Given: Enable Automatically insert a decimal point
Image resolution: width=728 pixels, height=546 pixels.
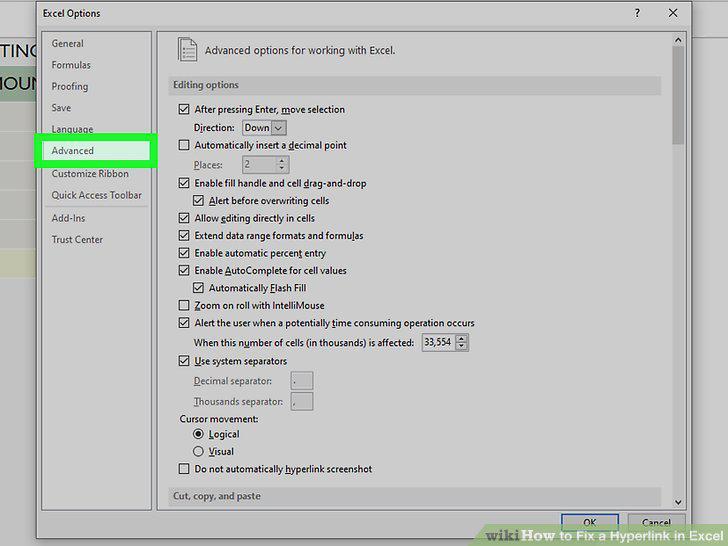Looking at the screenshot, I should (184, 145).
